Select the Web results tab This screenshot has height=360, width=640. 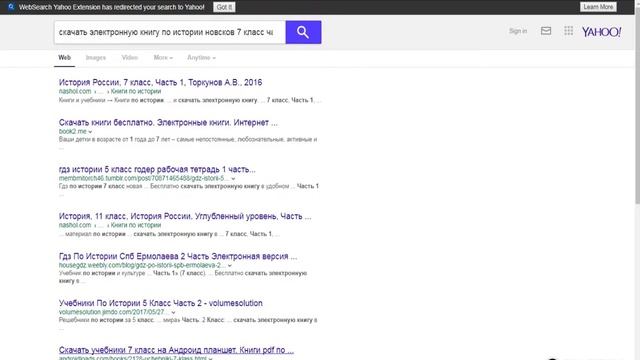pyautogui.click(x=64, y=58)
